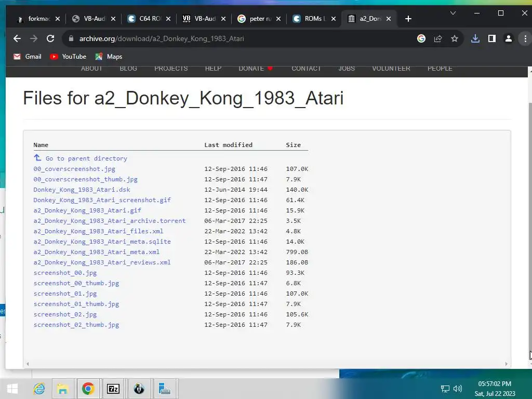Screen dimensions: 532x399
Task: Open screenshot_02_thumb.jpg
Action: (x=76, y=325)
